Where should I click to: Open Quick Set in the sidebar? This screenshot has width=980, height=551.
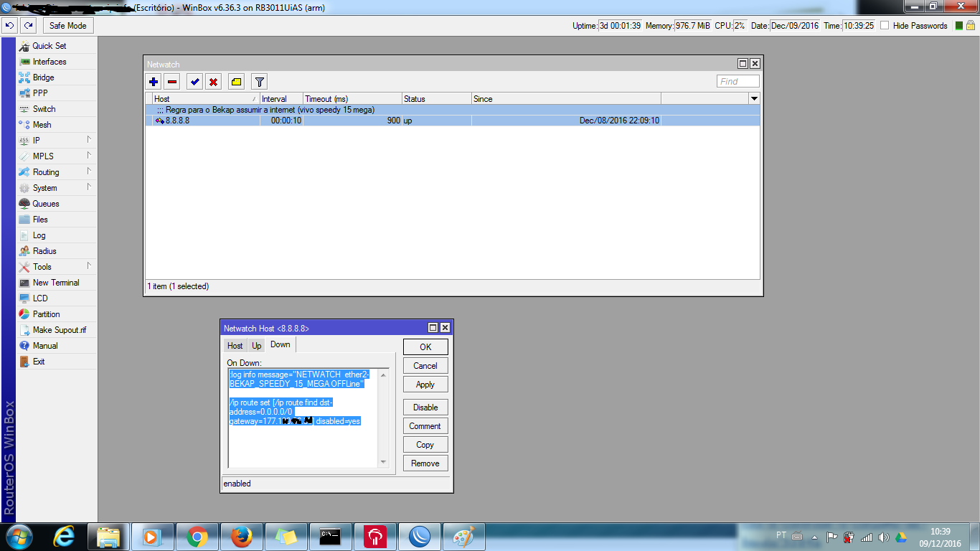[56, 46]
